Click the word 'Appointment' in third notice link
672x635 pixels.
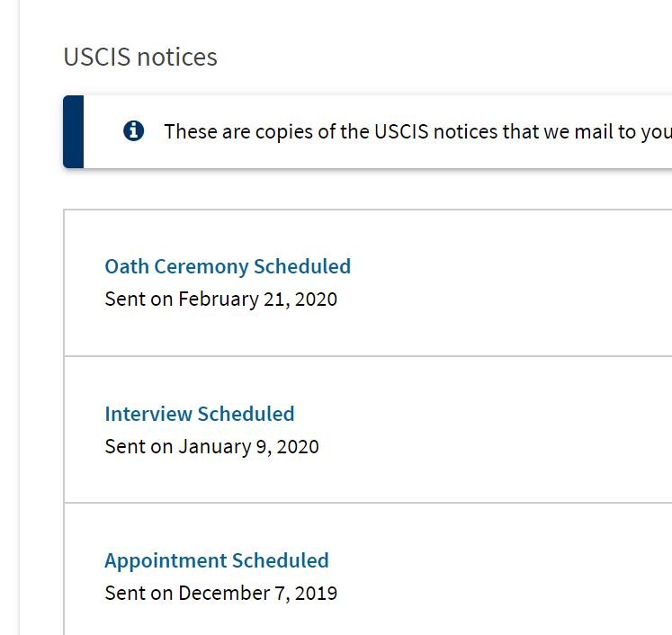[166, 562]
